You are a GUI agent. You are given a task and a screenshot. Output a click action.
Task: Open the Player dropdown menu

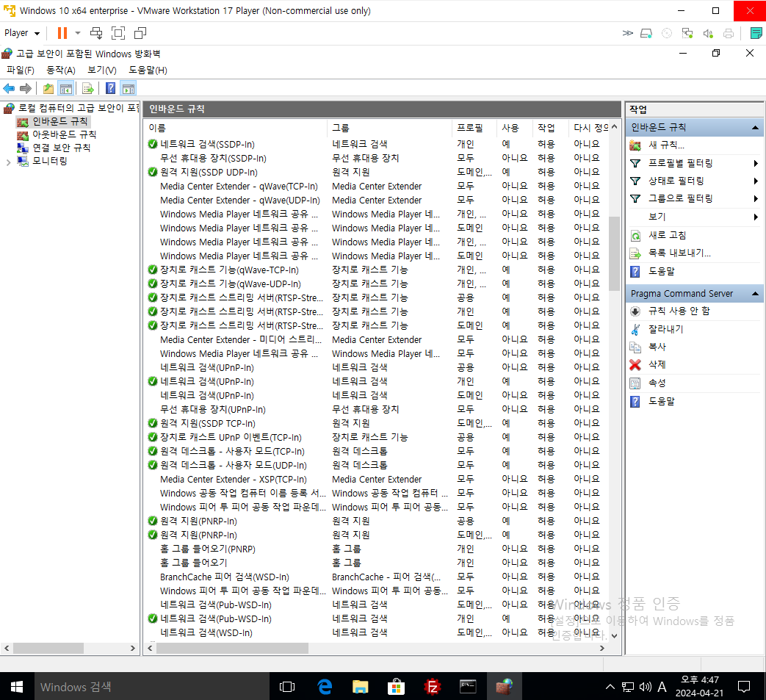(22, 33)
